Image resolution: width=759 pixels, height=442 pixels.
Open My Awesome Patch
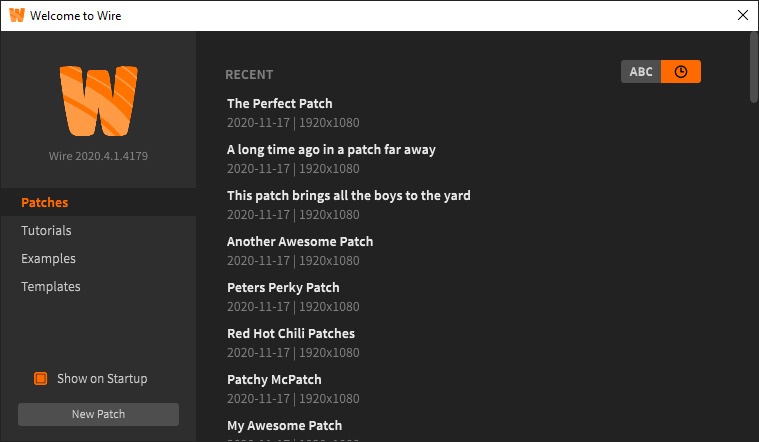click(284, 426)
